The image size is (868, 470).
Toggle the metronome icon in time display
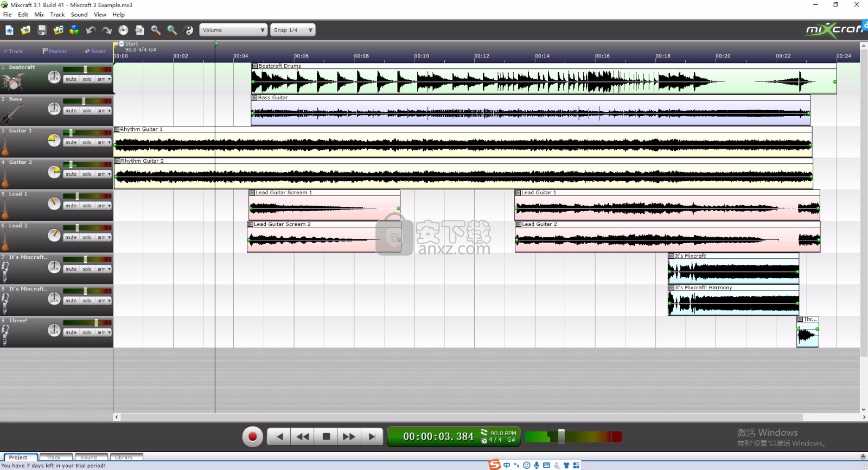484,440
